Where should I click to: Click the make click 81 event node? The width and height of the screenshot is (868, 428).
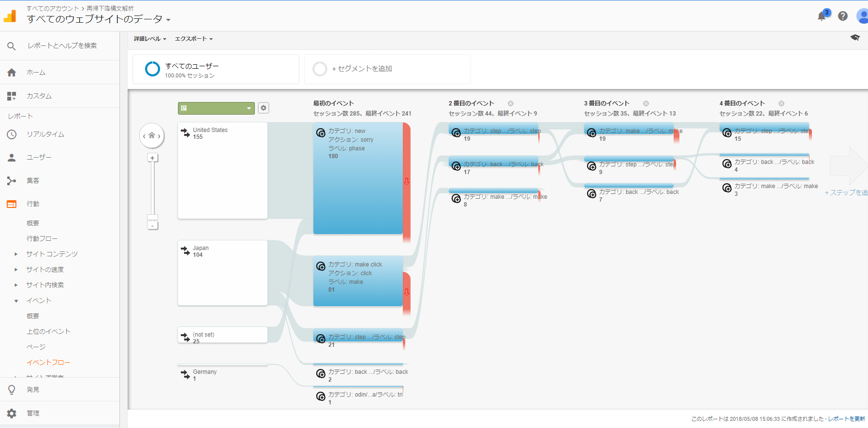click(x=358, y=280)
